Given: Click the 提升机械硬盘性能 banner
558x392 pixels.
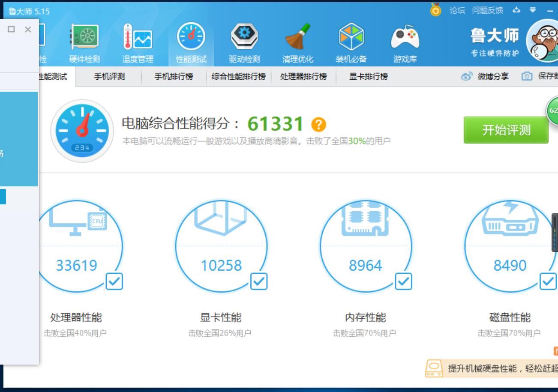Looking at the screenshot, I should 492,368.
